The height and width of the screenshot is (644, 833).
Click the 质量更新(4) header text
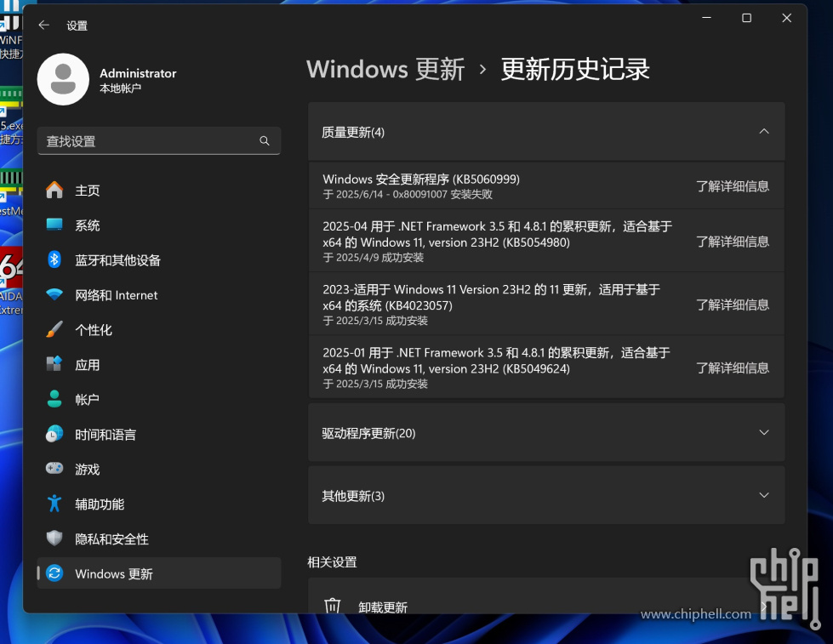coord(353,133)
